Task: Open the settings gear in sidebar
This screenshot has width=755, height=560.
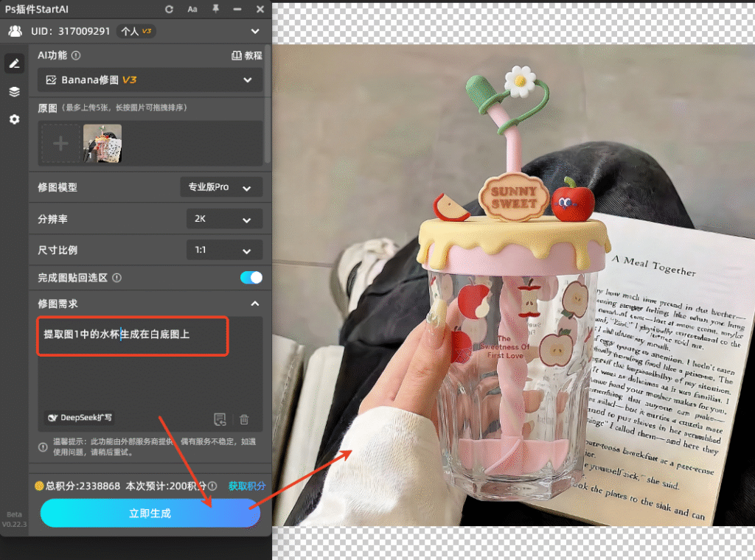Action: pyautogui.click(x=14, y=119)
